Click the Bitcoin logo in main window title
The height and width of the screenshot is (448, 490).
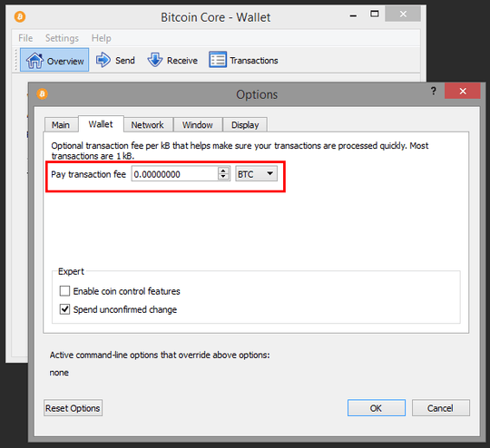(x=20, y=16)
